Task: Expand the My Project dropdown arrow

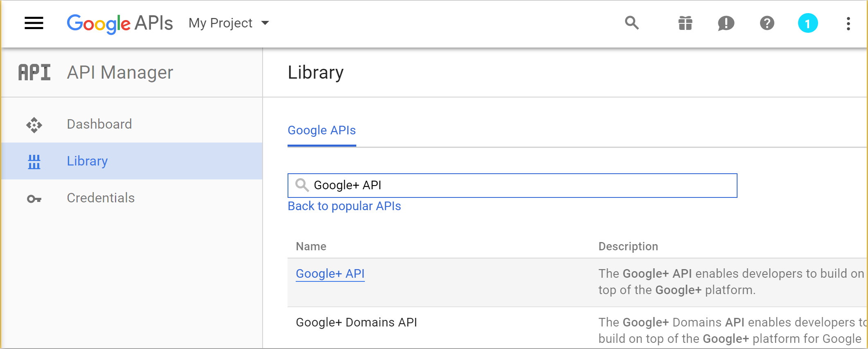Action: point(265,23)
